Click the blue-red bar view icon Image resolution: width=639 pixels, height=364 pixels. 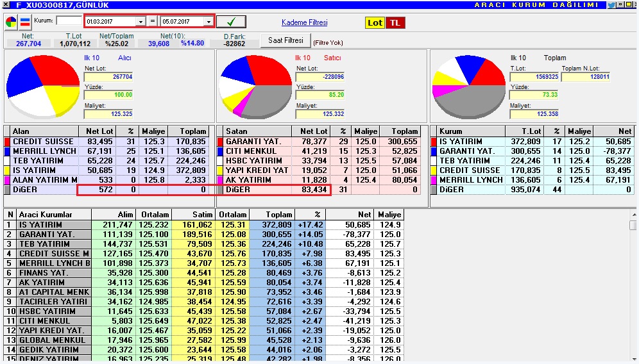[x=25, y=22]
